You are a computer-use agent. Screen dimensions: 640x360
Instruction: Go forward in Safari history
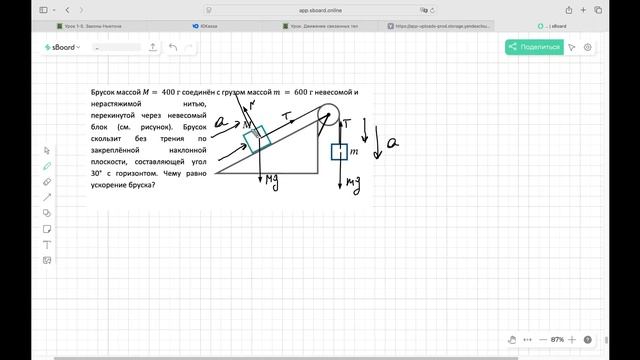point(81,10)
